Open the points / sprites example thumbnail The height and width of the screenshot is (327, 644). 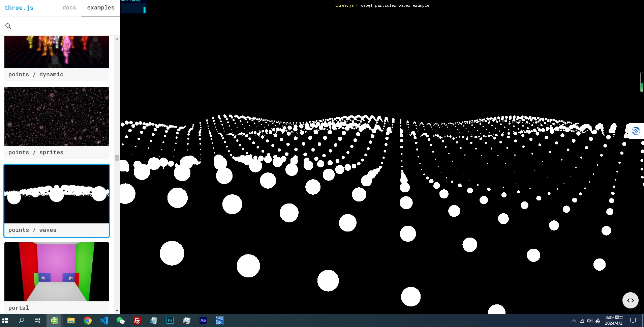[57, 116]
